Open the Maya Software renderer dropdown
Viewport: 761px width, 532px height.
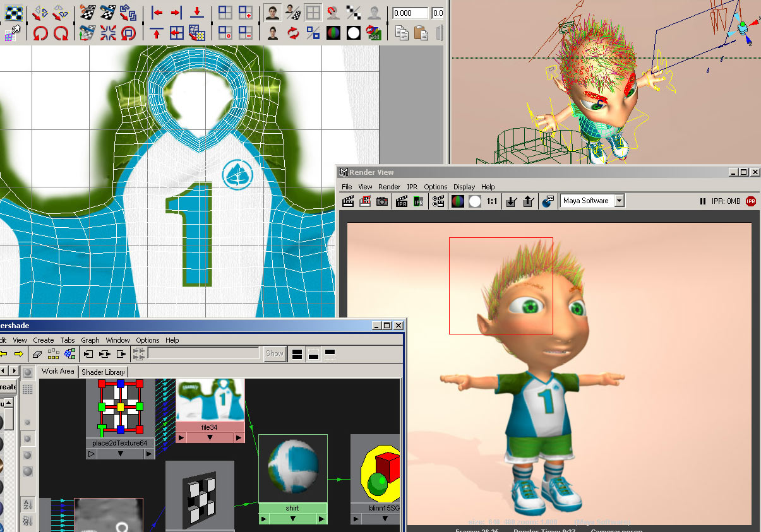(x=619, y=201)
